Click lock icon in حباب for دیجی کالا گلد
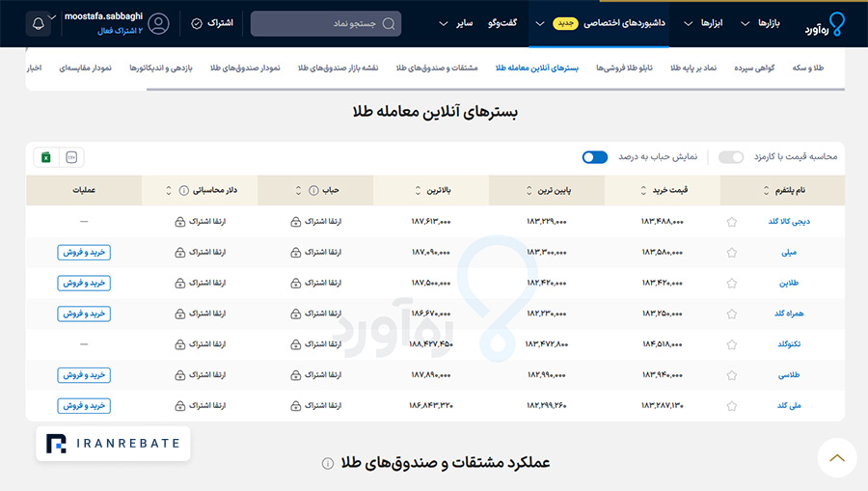Screen dimensions: 868x491 [296, 222]
